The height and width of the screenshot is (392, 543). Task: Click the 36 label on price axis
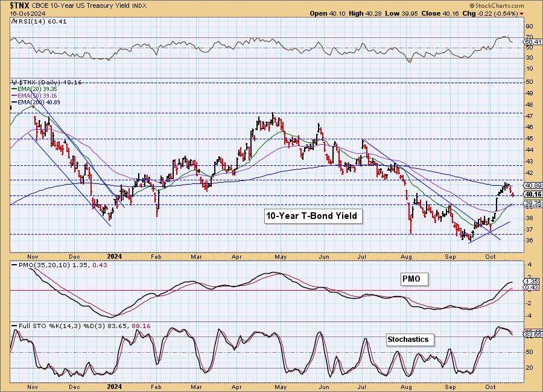point(530,241)
